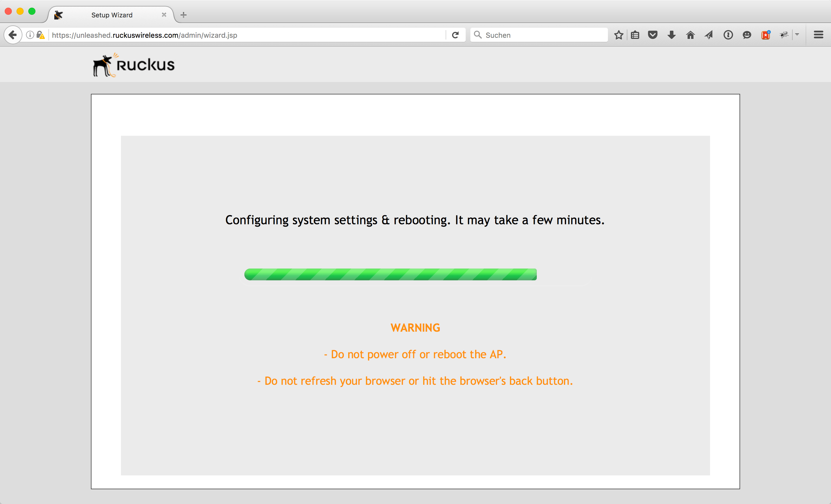Open the Firefox hamburger menu
Screen dimensions: 831x504
819,35
